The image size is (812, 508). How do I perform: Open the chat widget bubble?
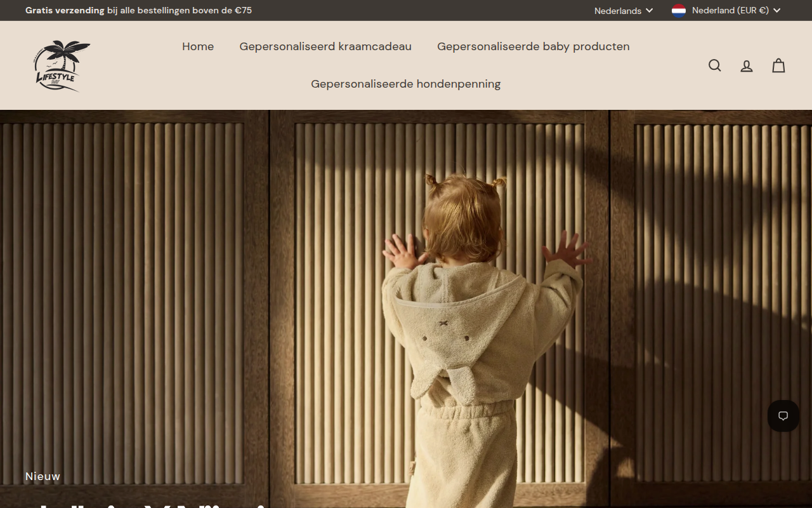(x=783, y=416)
